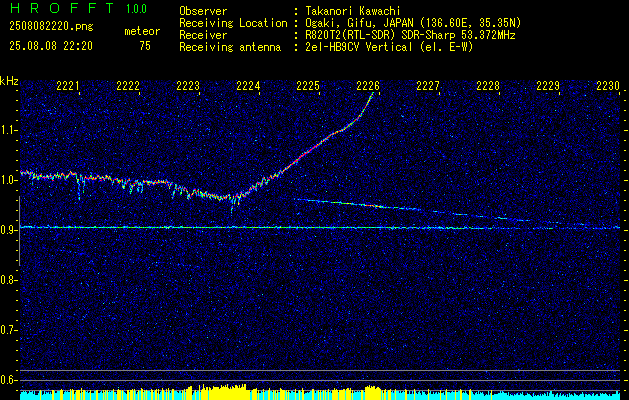The height and width of the screenshot is (400, 629).
Task: Click the horizontal carrier line at 0.9 kHz
Action: (320, 227)
